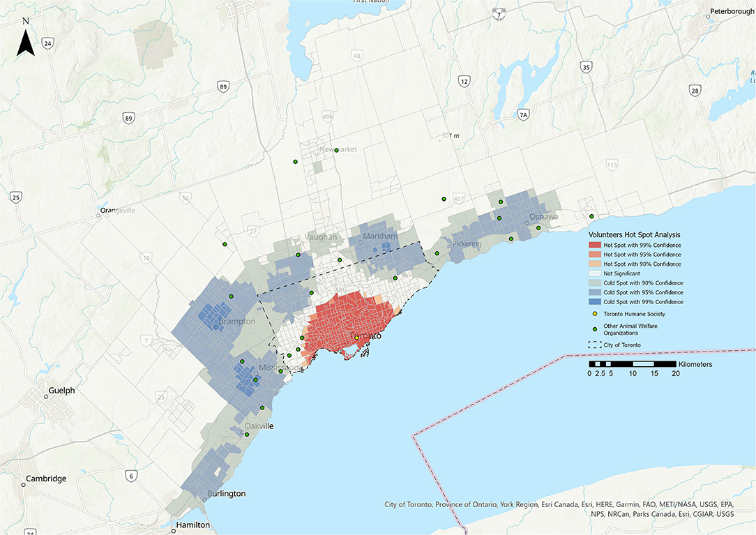
Task: Click the 'Hamilton' city label
Action: tap(193, 525)
